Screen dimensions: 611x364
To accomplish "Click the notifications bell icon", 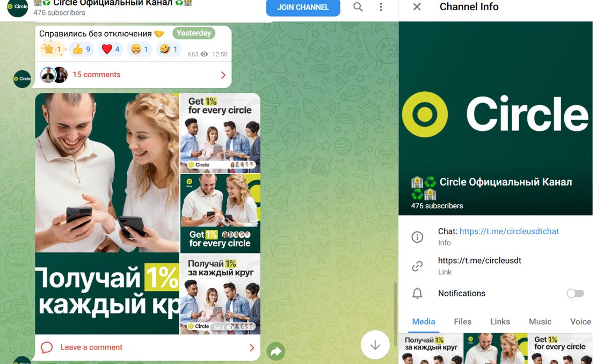I will point(417,294).
